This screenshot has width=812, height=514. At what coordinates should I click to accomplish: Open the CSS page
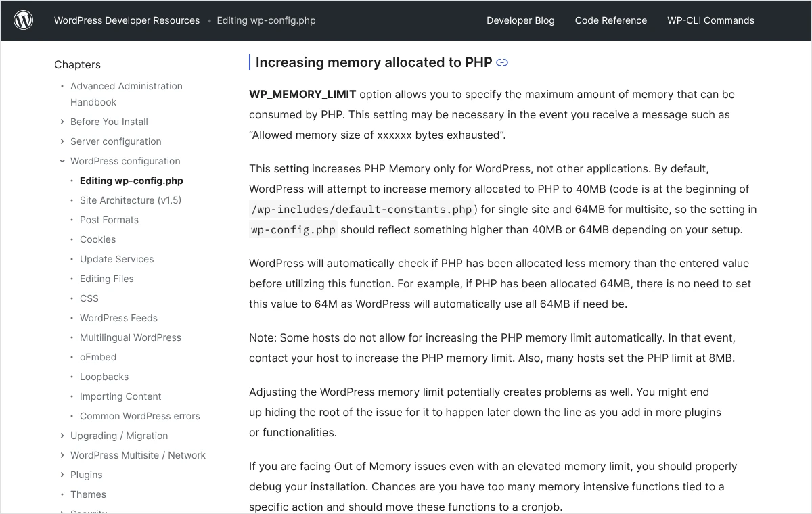(x=89, y=298)
